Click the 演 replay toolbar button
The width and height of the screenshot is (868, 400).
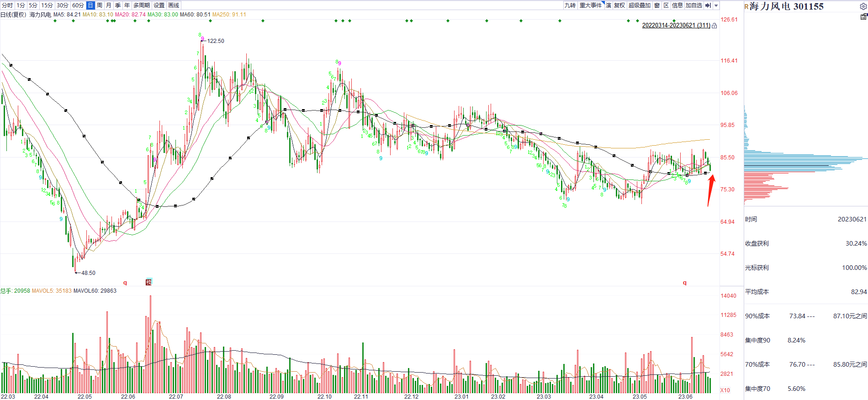click(609, 5)
